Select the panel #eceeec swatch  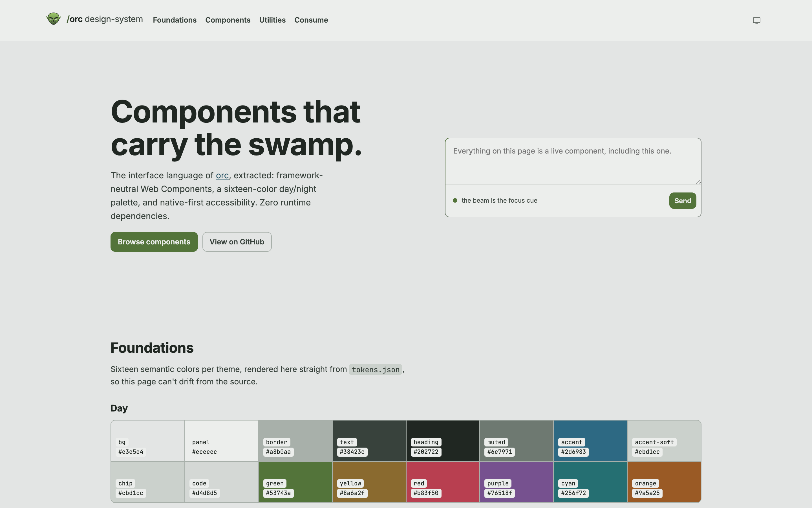(x=221, y=441)
